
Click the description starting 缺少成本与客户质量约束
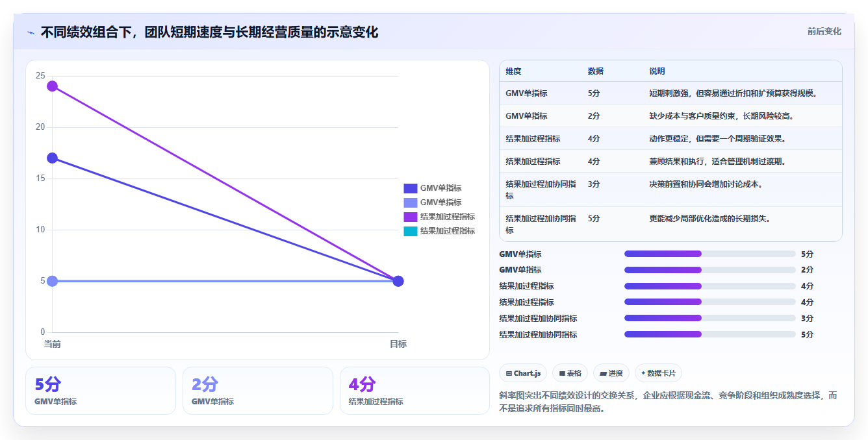(x=721, y=116)
